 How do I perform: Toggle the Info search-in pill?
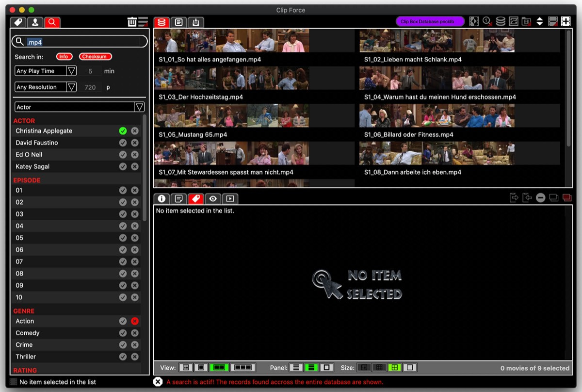coord(64,57)
